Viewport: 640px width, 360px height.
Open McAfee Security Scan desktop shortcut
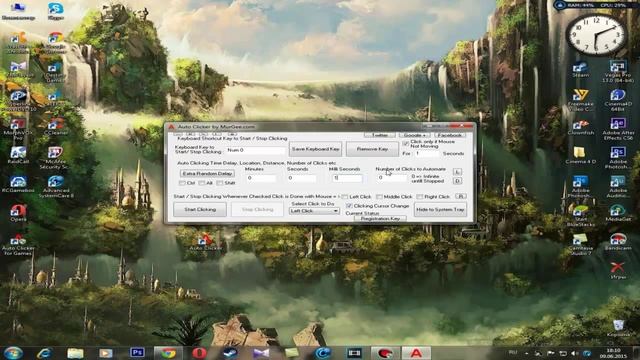(56, 158)
